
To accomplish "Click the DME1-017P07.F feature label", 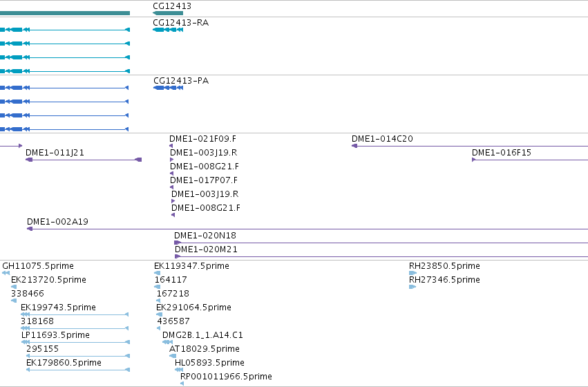I will coord(204,180).
